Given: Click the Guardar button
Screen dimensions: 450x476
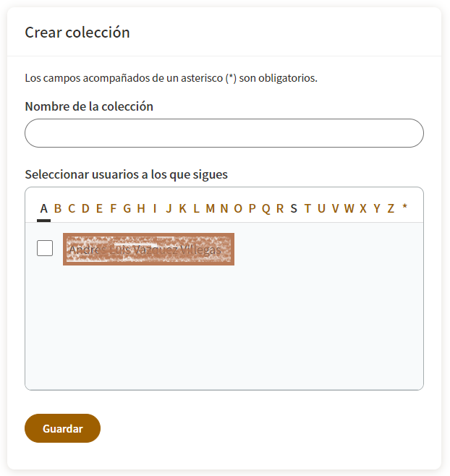Looking at the screenshot, I should coord(62,428).
